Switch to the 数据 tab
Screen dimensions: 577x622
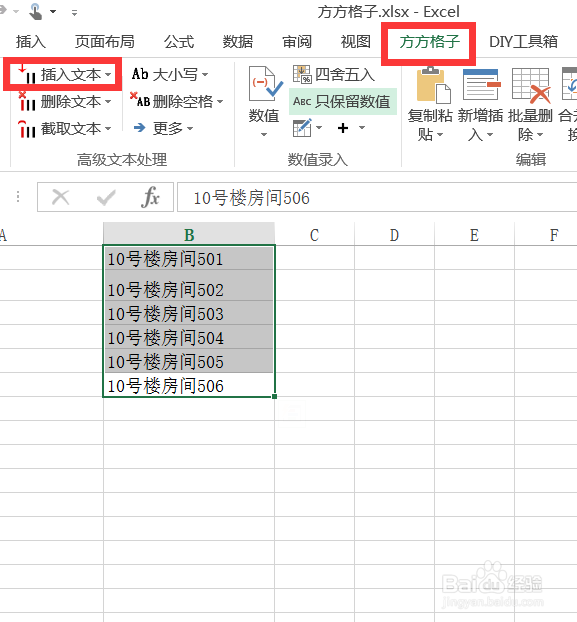pos(238,42)
